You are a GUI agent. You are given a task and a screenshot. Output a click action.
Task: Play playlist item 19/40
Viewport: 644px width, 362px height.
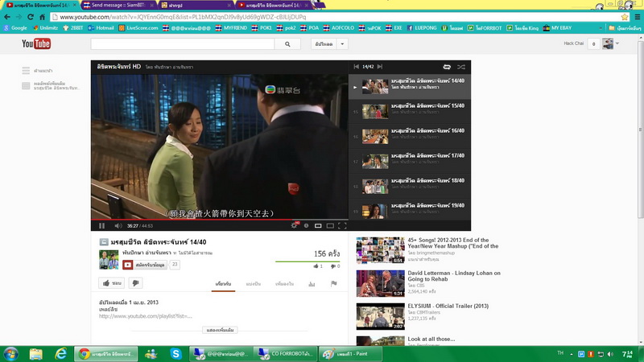coord(410,211)
